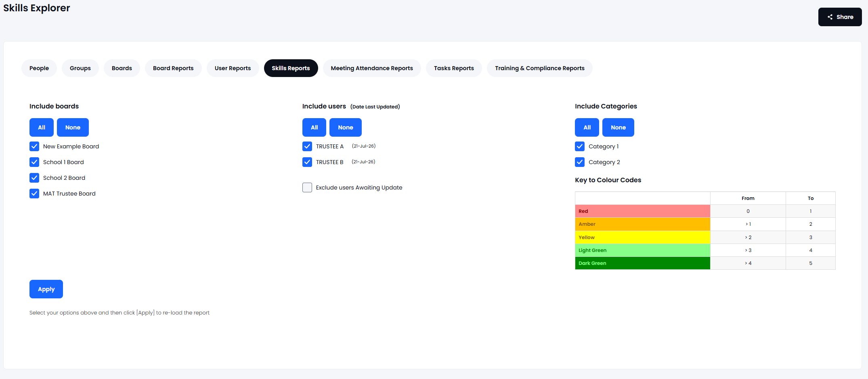The width and height of the screenshot is (868, 379).
Task: Click the Light Green colour cell
Action: coord(642,250)
